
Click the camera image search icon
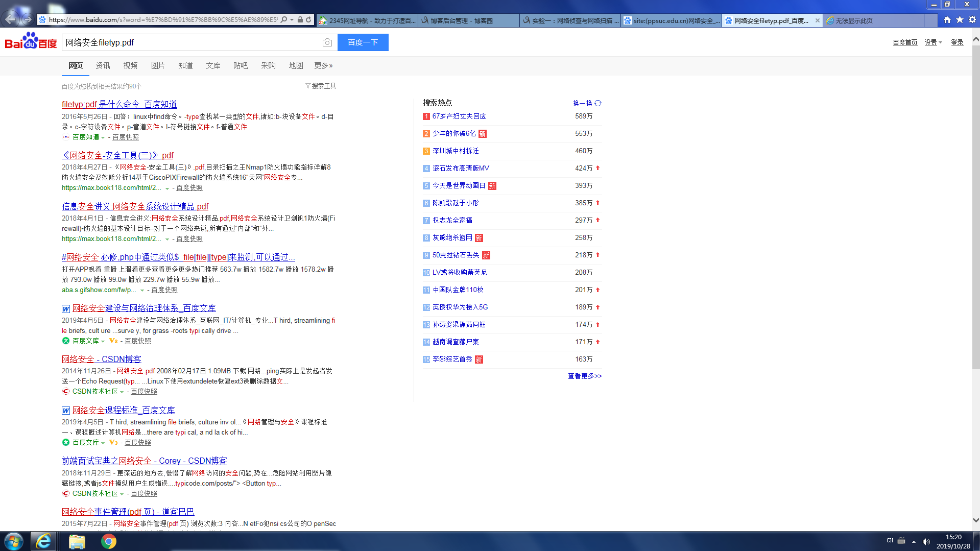[327, 43]
